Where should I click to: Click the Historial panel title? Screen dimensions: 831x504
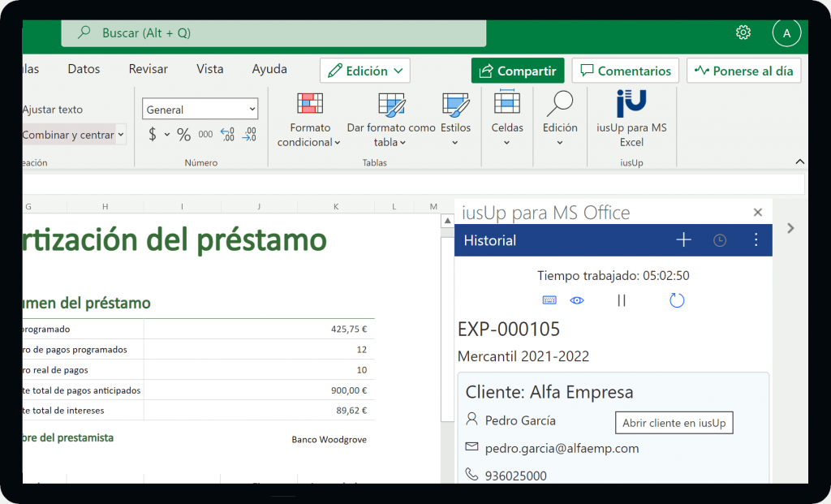(489, 240)
